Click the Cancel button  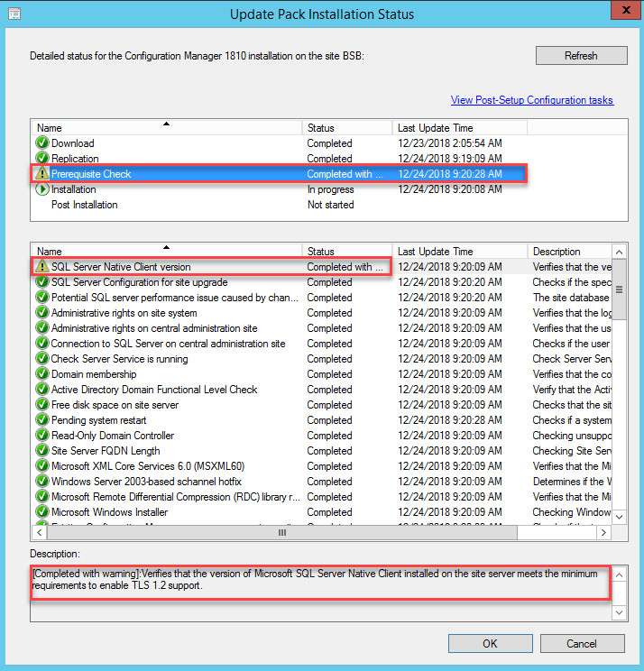582,644
